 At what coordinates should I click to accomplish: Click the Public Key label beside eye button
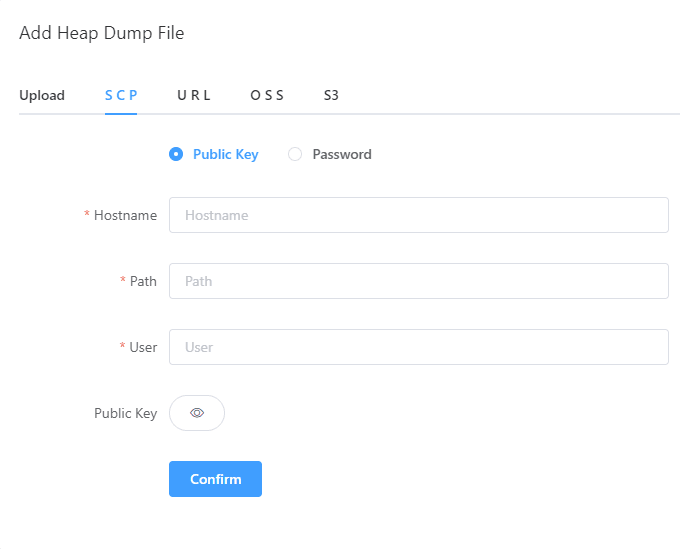click(125, 413)
